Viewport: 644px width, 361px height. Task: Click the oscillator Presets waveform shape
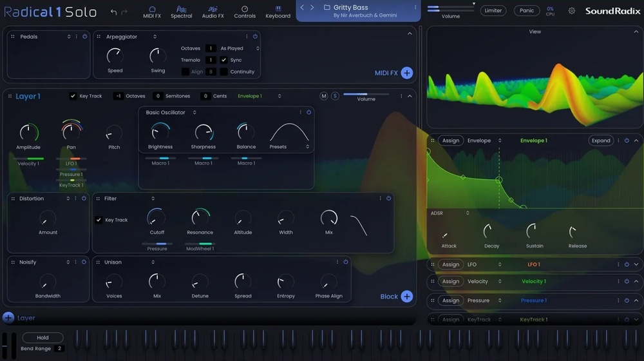click(289, 132)
